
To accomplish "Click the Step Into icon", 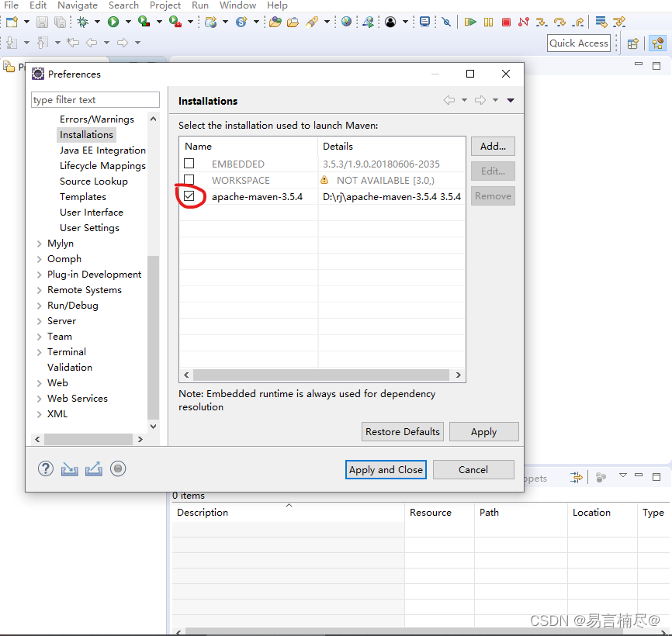I will click(x=542, y=22).
